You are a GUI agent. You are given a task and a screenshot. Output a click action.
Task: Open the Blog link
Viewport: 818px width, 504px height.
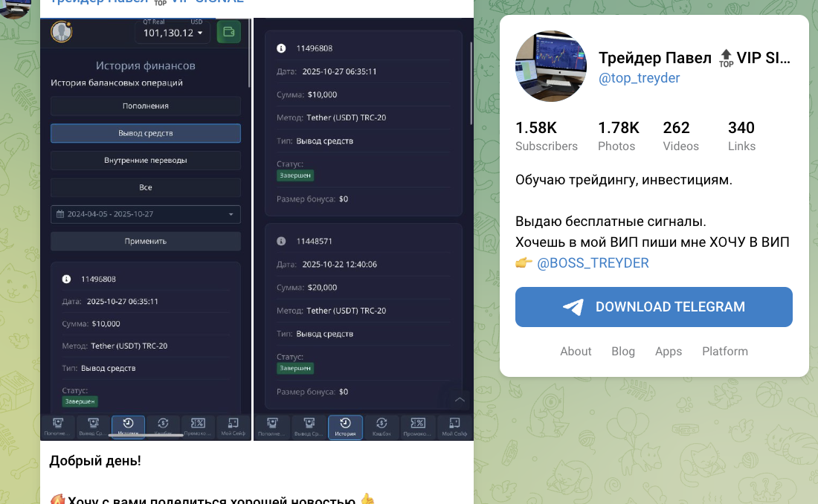click(623, 351)
